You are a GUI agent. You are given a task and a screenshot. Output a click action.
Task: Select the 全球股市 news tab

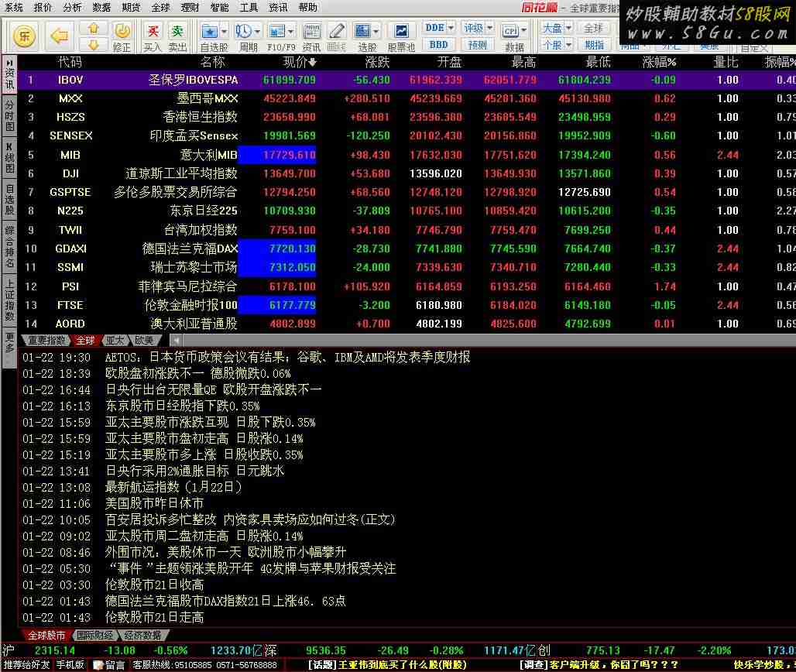click(46, 635)
